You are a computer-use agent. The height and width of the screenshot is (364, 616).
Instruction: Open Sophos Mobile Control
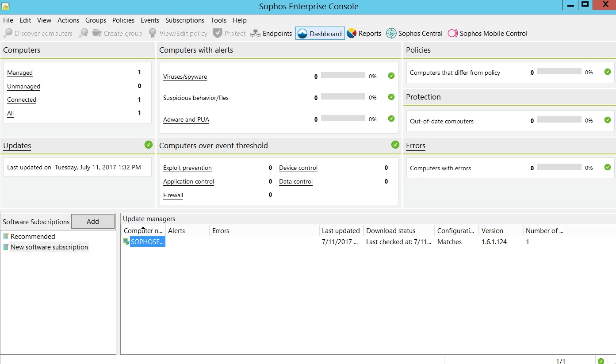[487, 34]
